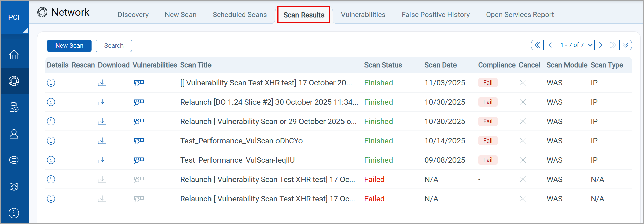This screenshot has height=224, width=644.
Task: Open the chat support icon in the sidebar
Action: click(14, 160)
